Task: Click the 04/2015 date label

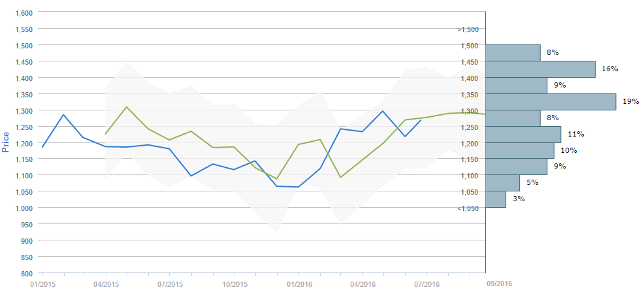Action: tap(106, 284)
